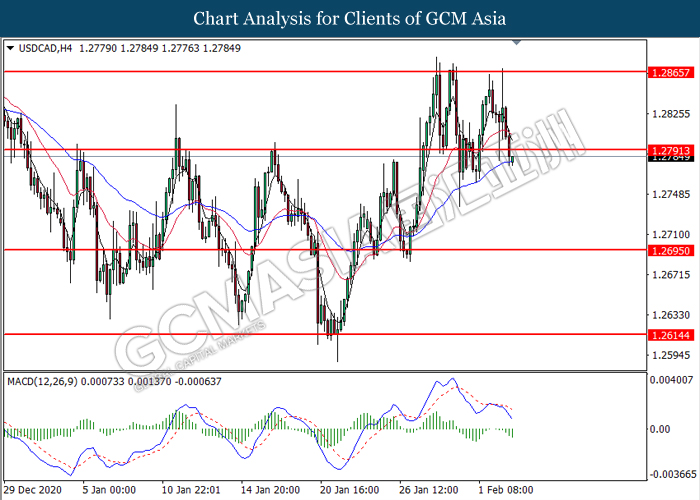Viewport: 700px width, 500px height.
Task: Click the 20 Jan 16:00 time label
Action: [350, 490]
